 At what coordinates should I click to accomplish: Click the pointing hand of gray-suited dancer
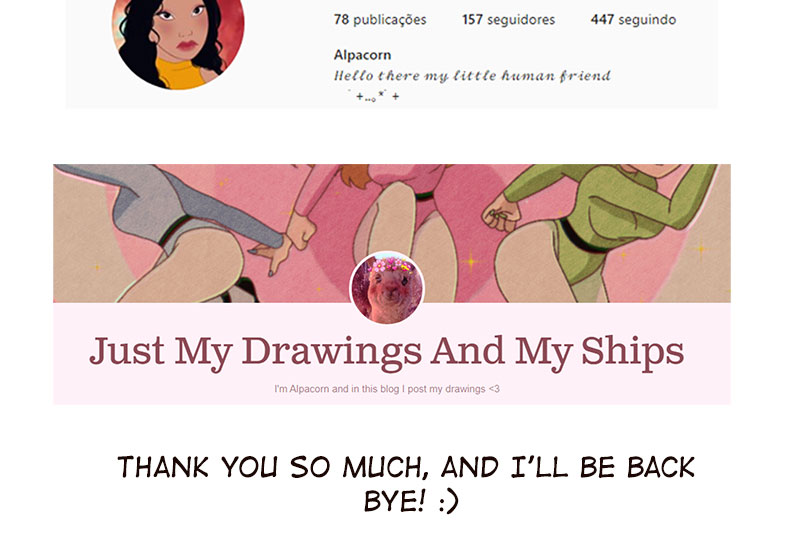[x=269, y=254]
